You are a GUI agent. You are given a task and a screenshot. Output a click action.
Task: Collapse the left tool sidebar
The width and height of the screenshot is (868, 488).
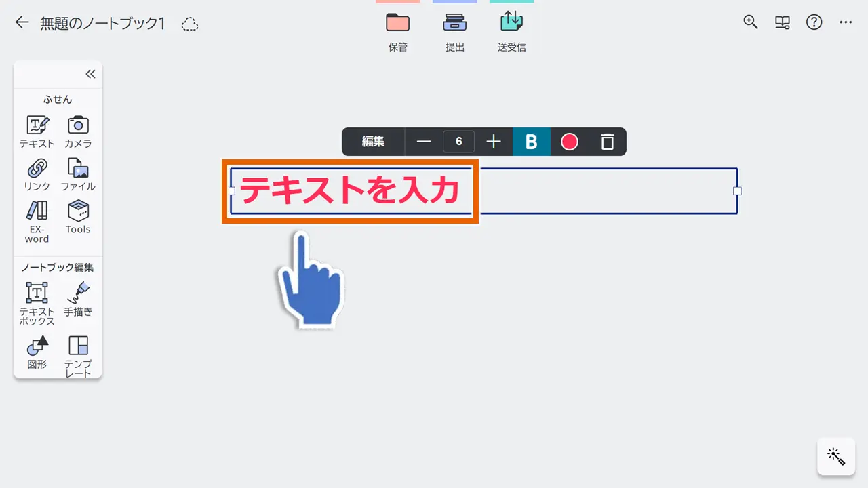coord(90,74)
